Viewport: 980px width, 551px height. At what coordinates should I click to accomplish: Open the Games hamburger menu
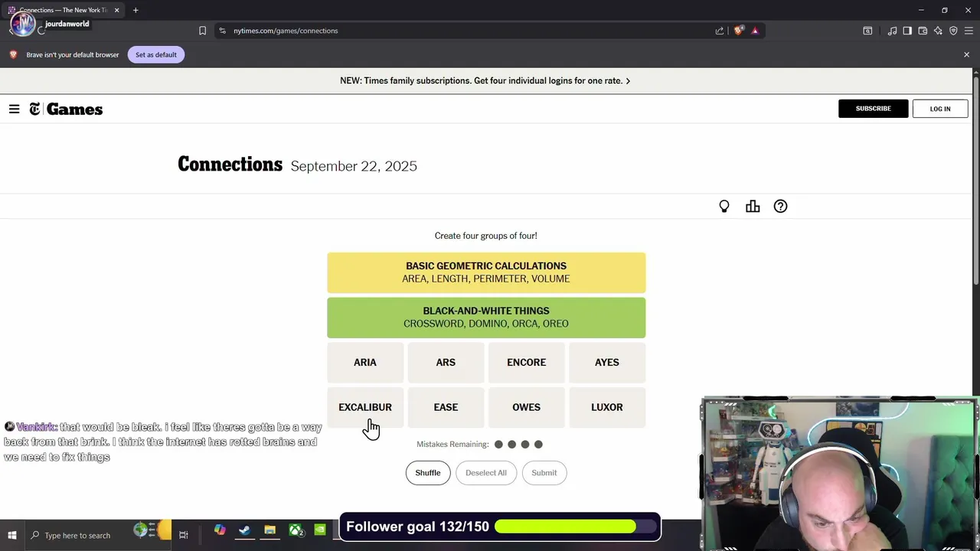click(14, 109)
